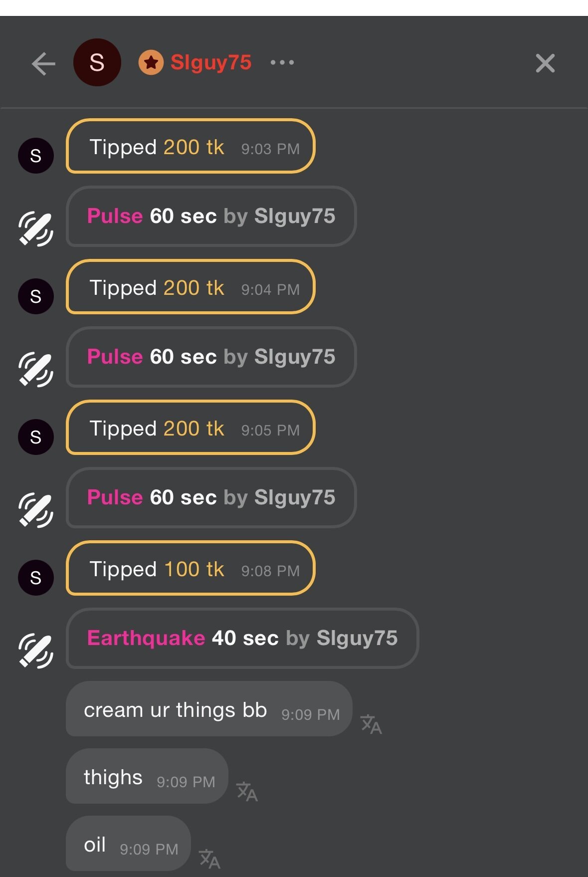Close the private chat panel
The image size is (588, 877).
(545, 63)
